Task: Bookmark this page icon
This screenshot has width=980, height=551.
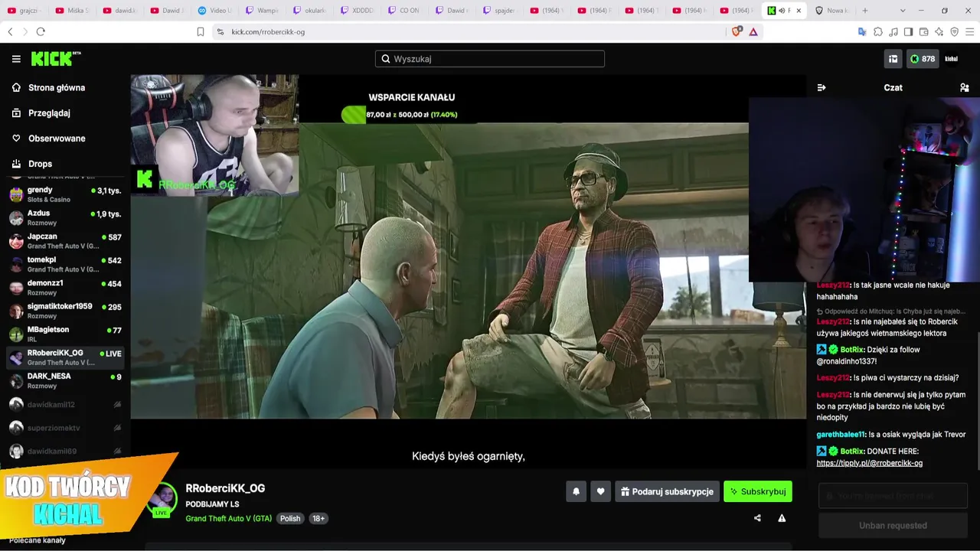Action: 201,31
